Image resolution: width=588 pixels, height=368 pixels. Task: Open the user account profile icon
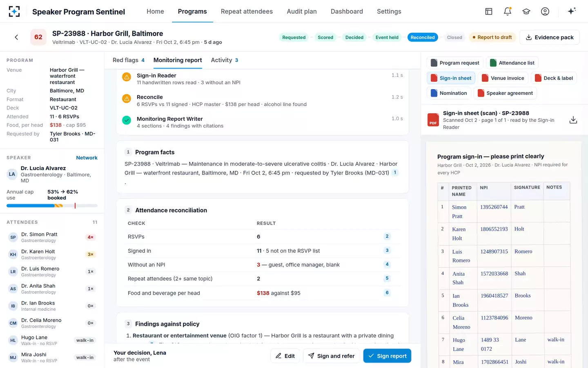(545, 11)
